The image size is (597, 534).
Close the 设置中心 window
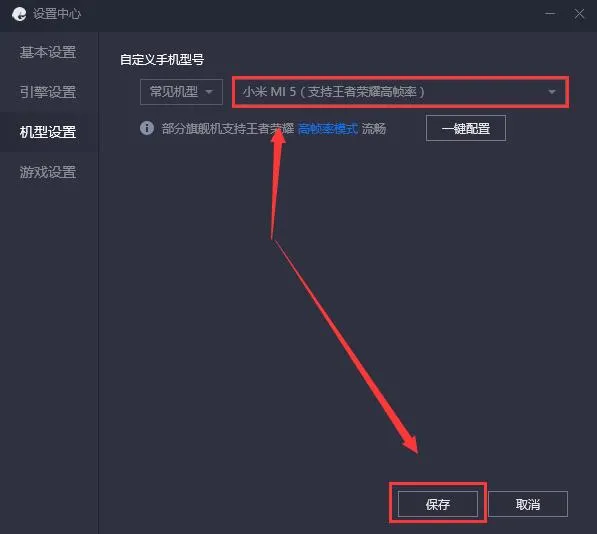pyautogui.click(x=579, y=14)
